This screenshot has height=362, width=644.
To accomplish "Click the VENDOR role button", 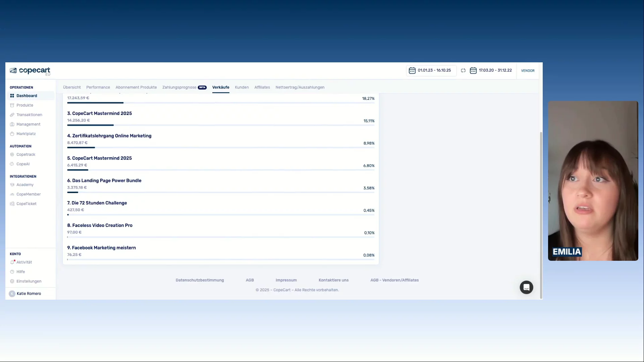I will (528, 71).
